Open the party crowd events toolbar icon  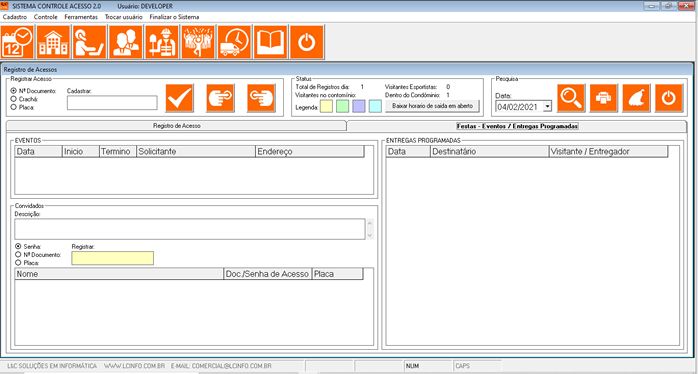pos(198,42)
